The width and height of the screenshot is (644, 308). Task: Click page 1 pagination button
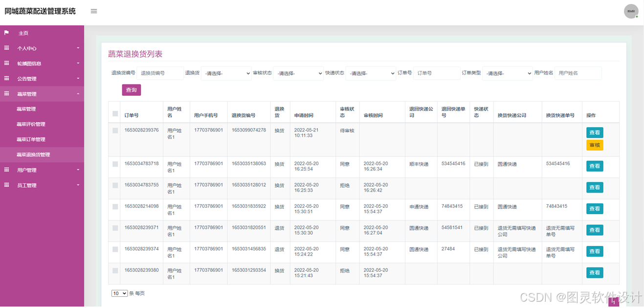pos(614,303)
